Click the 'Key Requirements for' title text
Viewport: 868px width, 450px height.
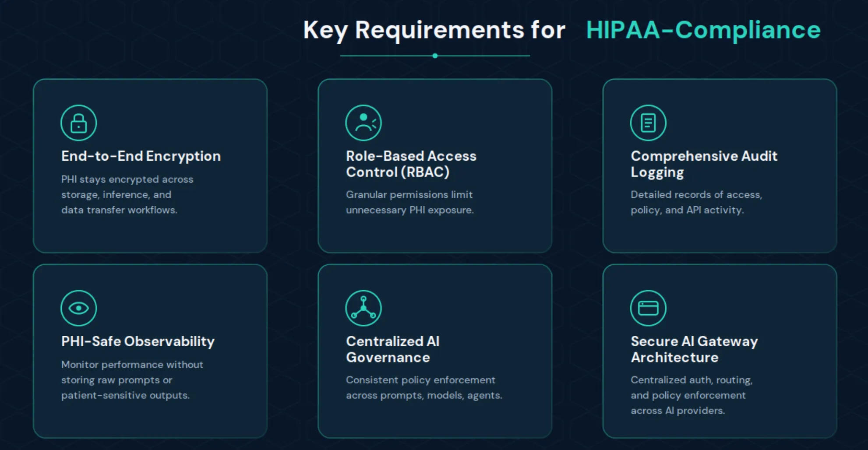point(434,30)
